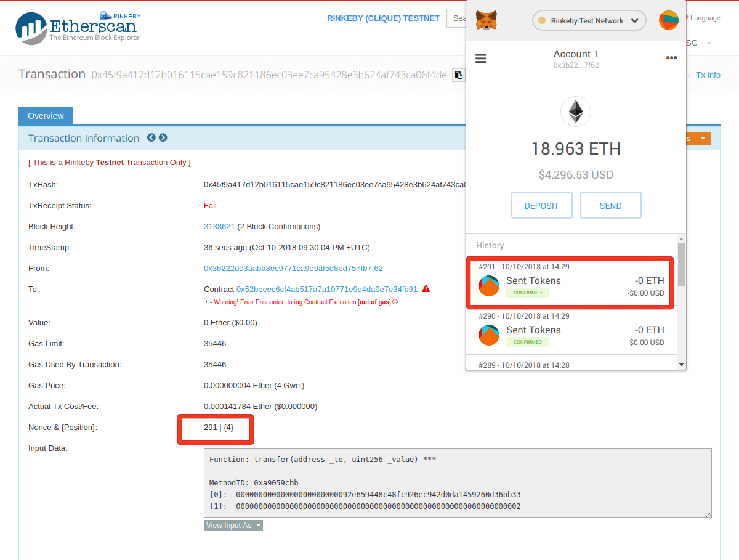Click the history scrollbar down arrow

(x=681, y=365)
